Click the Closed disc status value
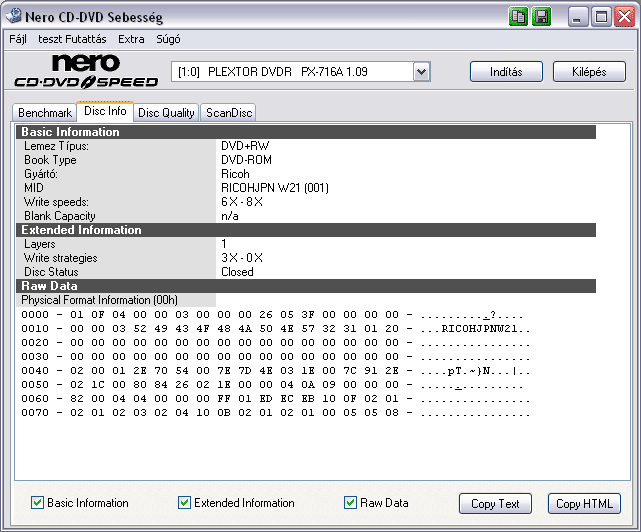The image size is (641, 532). pyautogui.click(x=237, y=272)
